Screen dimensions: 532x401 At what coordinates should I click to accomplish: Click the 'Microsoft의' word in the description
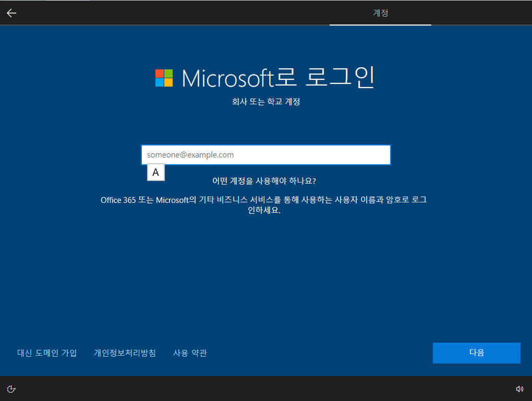point(176,200)
